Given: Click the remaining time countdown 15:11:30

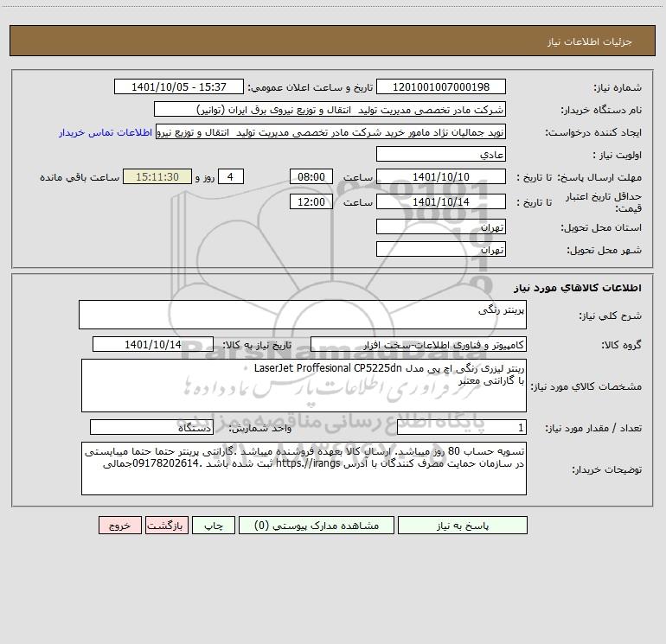Looking at the screenshot, I should click(157, 176).
